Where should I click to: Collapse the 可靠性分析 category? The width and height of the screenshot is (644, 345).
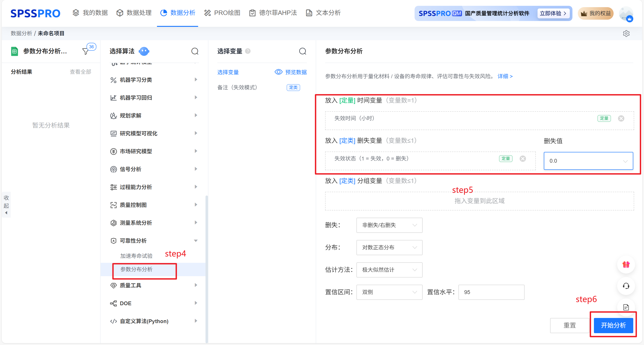(x=196, y=241)
